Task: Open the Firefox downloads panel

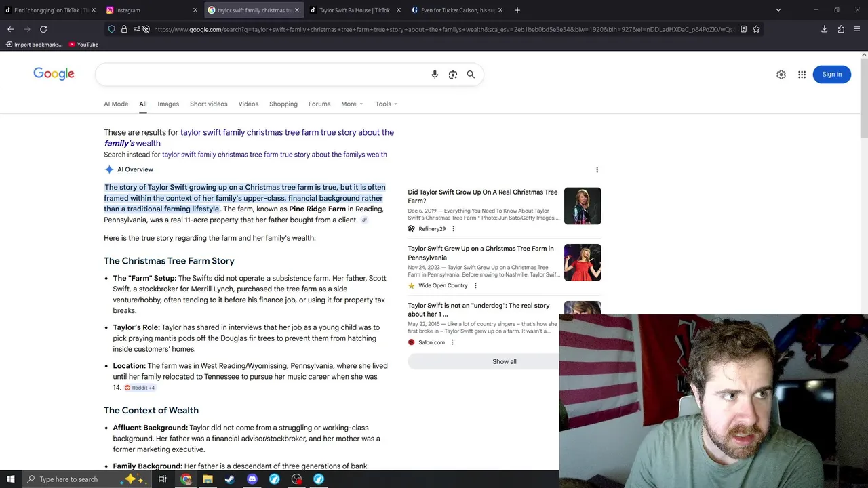Action: pos(825,29)
